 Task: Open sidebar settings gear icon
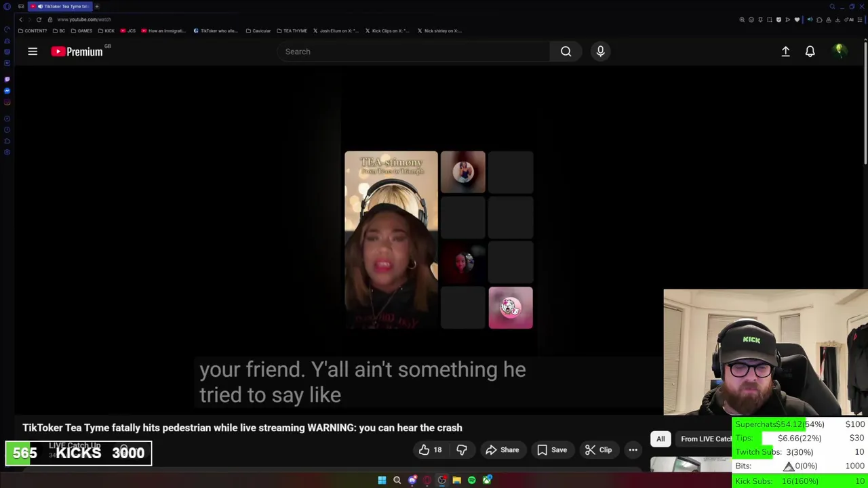(x=7, y=152)
